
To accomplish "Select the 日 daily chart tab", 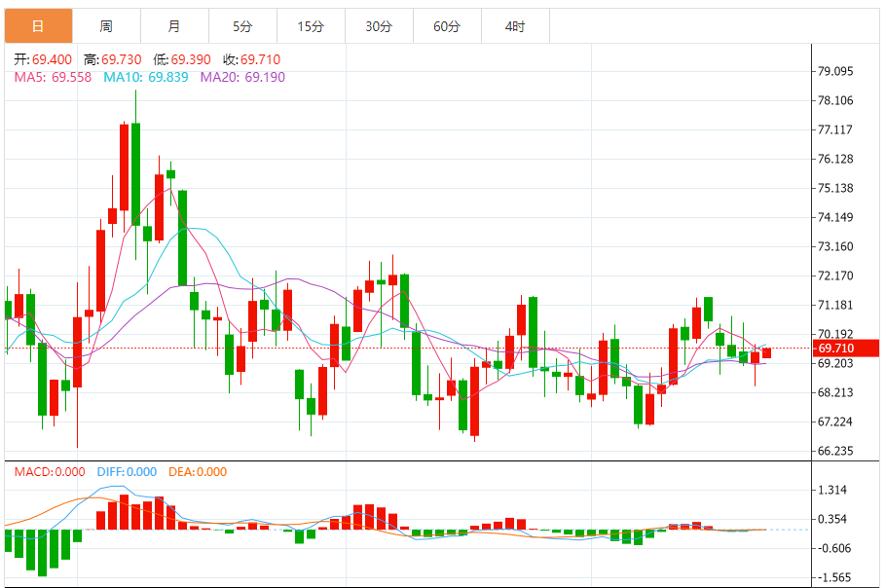I will 38,26.
